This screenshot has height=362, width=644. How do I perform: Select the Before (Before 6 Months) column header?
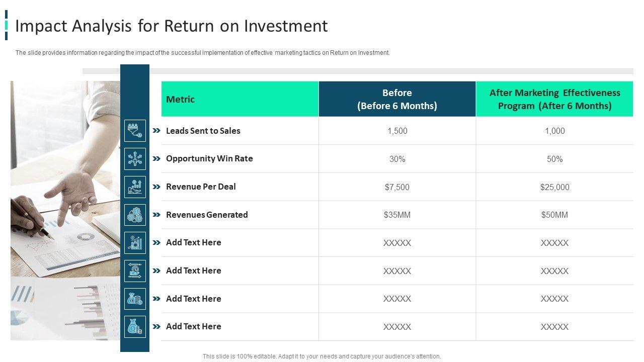pyautogui.click(x=397, y=99)
